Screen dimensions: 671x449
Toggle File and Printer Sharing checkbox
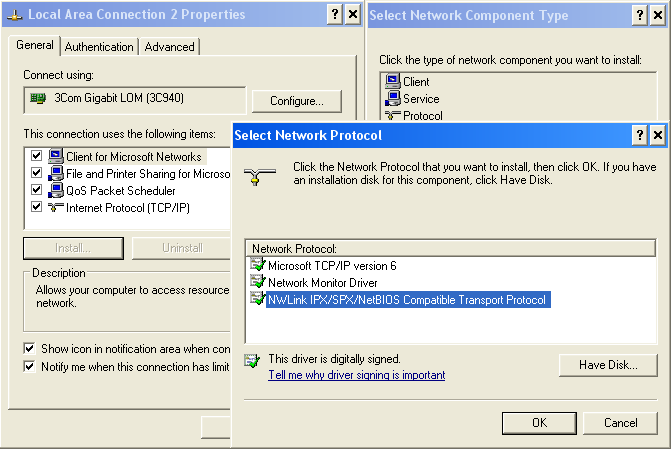click(x=36, y=173)
